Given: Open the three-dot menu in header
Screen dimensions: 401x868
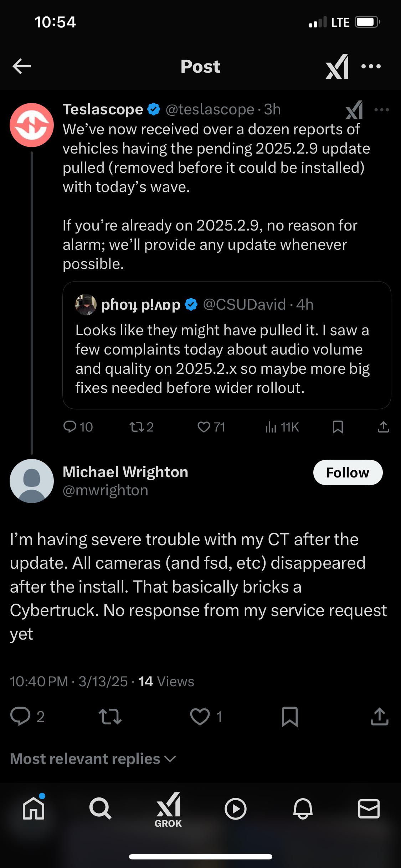Looking at the screenshot, I should point(371,66).
